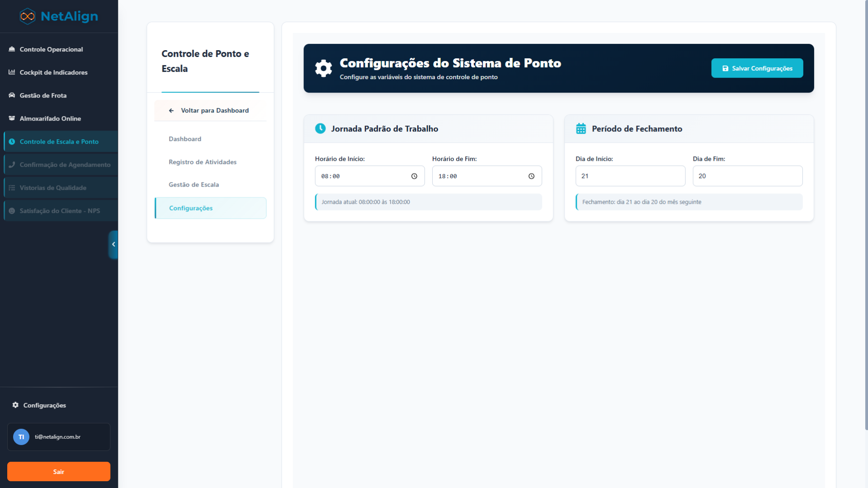Screen dimensions: 868x488
Task: Click the Gestão de Frota car icon
Action: pyautogui.click(x=12, y=95)
